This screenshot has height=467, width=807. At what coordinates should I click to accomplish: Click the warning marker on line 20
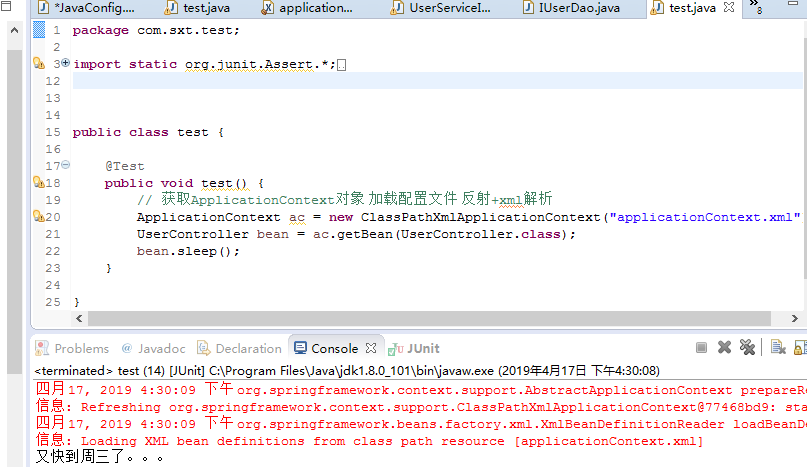tap(39, 216)
